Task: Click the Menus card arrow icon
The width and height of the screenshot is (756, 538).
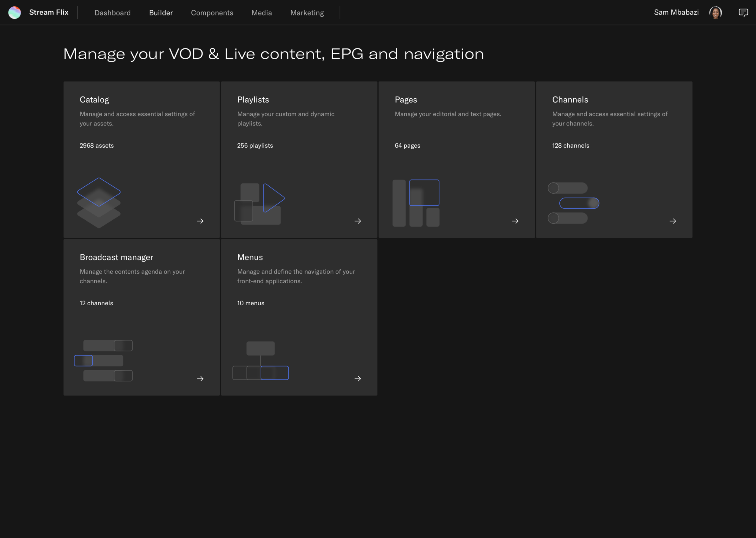Action: [358, 379]
